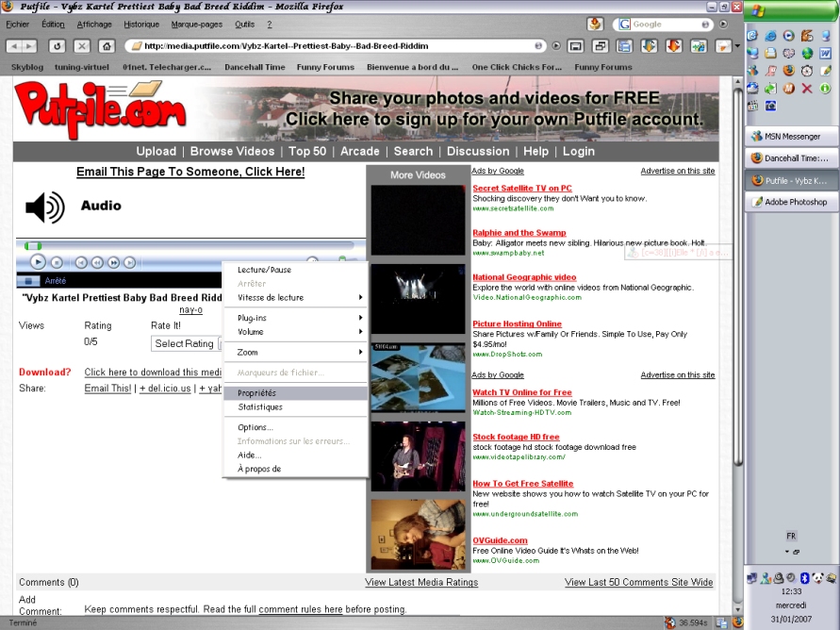Go to the browser home page icon
The height and width of the screenshot is (630, 840).
tap(107, 46)
